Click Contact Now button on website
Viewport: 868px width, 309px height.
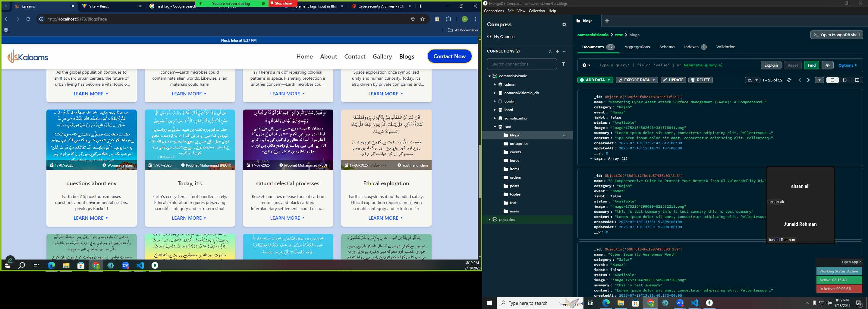click(x=449, y=56)
